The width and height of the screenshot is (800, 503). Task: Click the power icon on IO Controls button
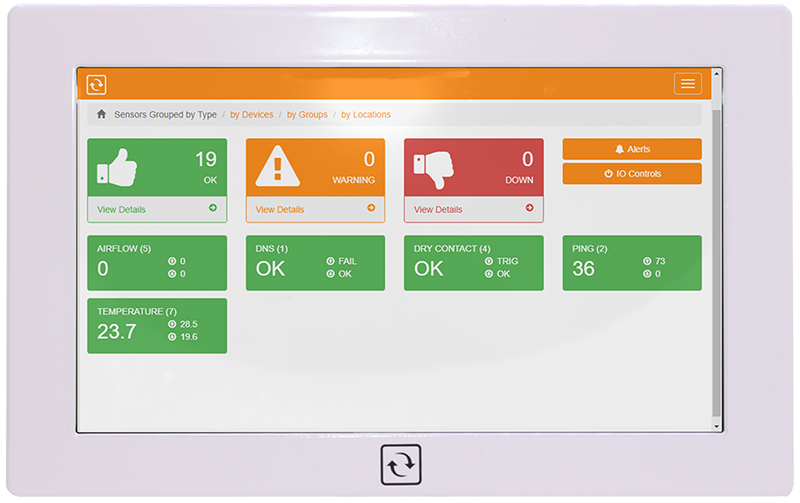point(608,173)
